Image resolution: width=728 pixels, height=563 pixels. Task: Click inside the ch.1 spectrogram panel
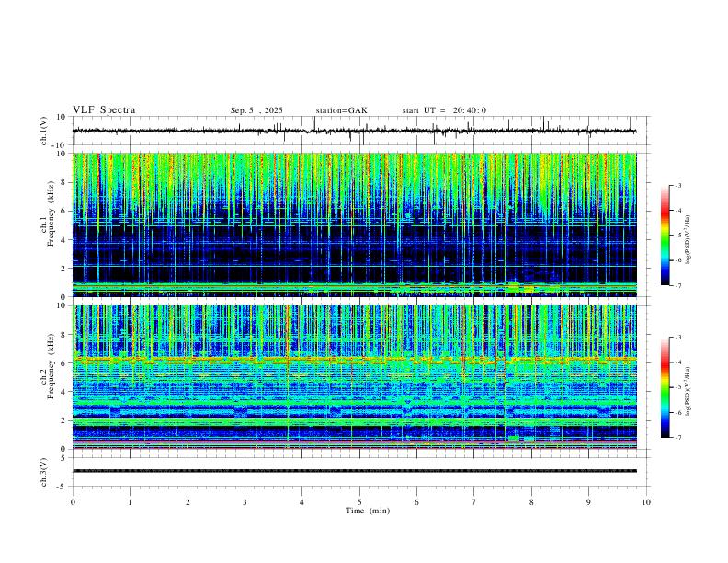pyautogui.click(x=354, y=224)
